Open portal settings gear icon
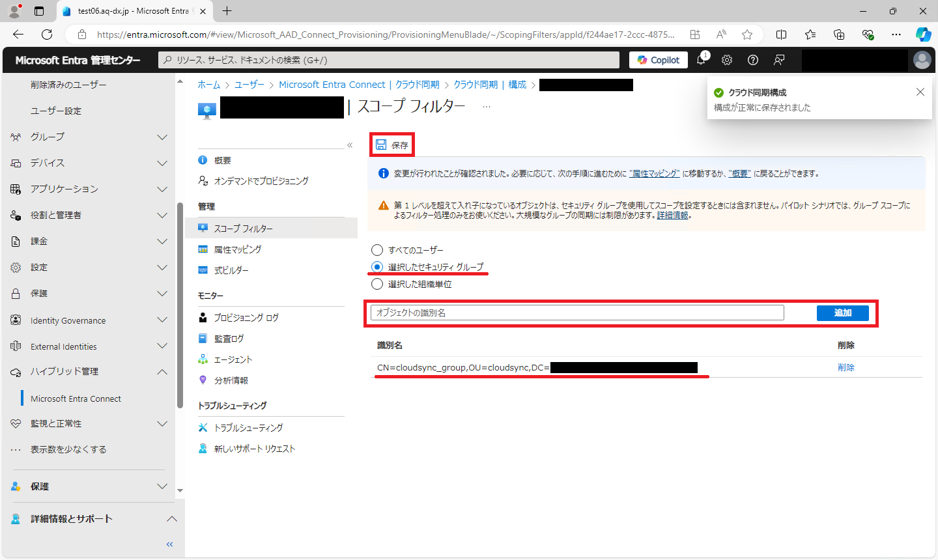This screenshot has height=560, width=938. point(727,60)
